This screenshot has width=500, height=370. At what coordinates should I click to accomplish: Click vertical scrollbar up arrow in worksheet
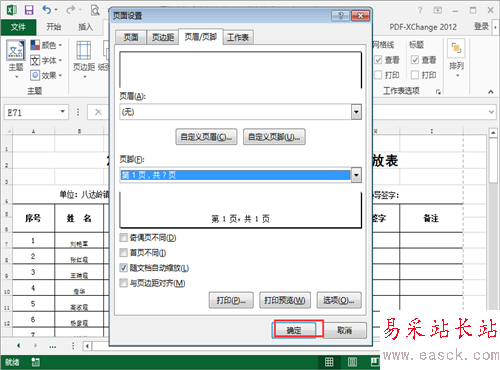click(493, 133)
